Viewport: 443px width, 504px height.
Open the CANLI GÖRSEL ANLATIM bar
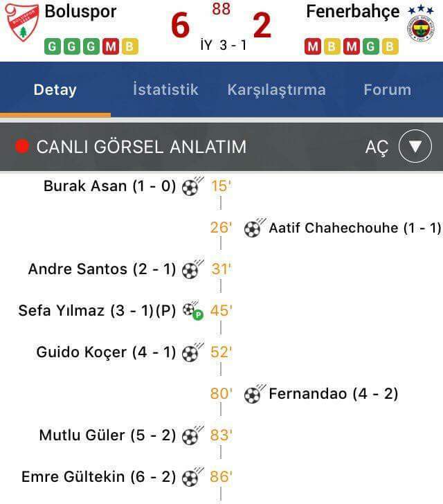click(x=221, y=147)
